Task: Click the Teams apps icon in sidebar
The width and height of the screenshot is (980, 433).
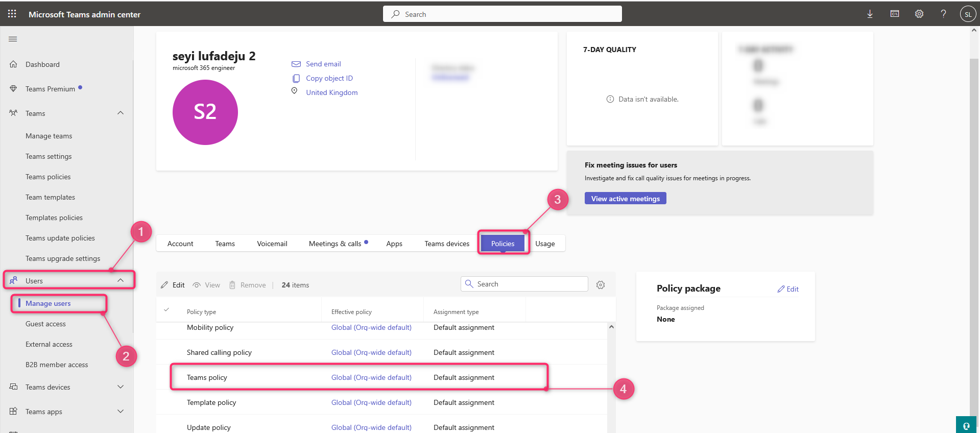Action: (13, 412)
